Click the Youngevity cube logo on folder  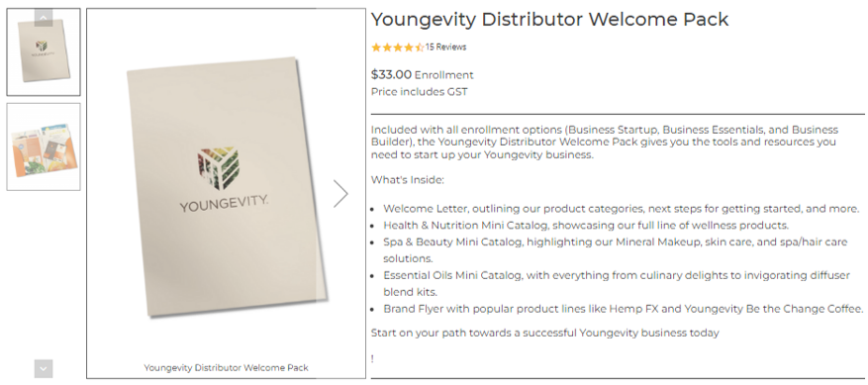(218, 168)
